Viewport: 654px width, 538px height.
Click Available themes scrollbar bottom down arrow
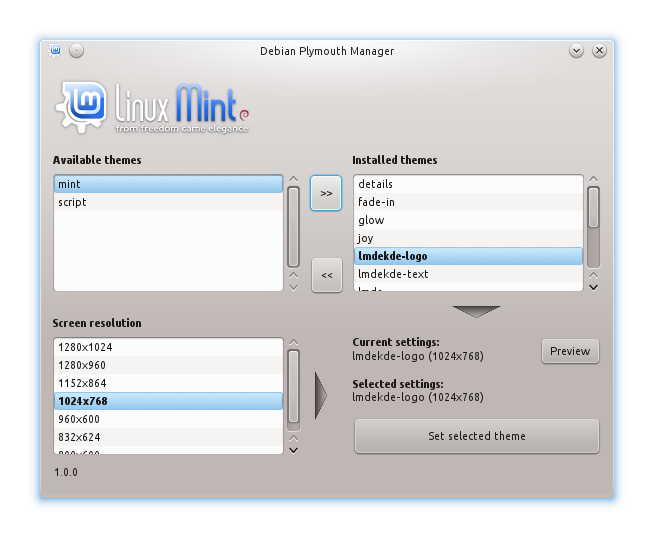[294, 287]
